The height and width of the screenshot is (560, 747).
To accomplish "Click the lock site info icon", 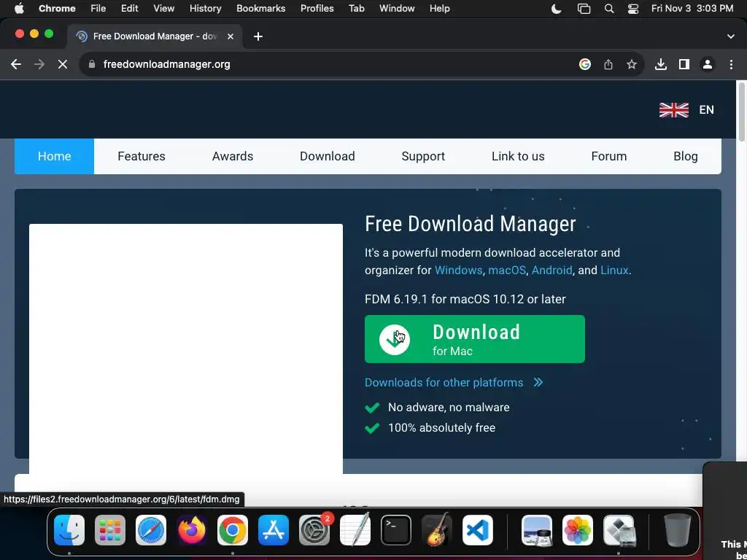I will point(92,64).
